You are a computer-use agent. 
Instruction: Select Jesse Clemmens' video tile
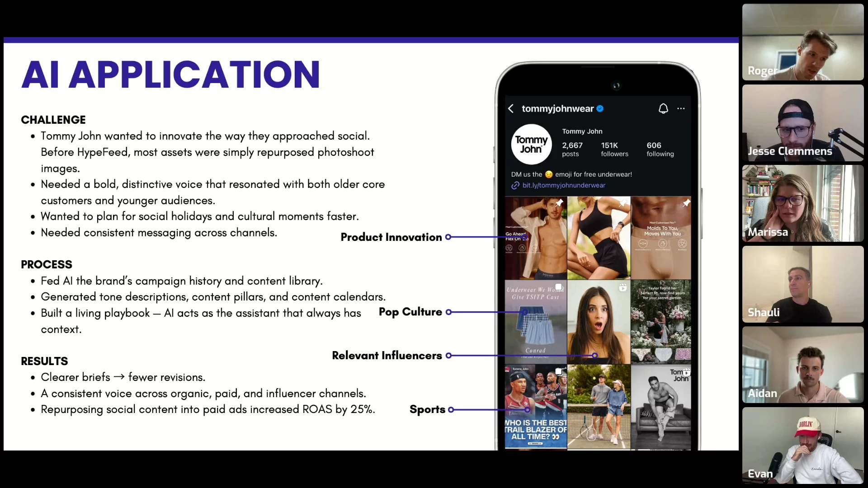coord(802,123)
